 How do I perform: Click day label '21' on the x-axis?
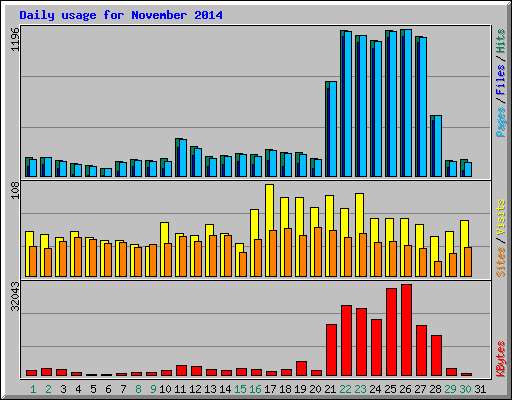click(x=330, y=389)
